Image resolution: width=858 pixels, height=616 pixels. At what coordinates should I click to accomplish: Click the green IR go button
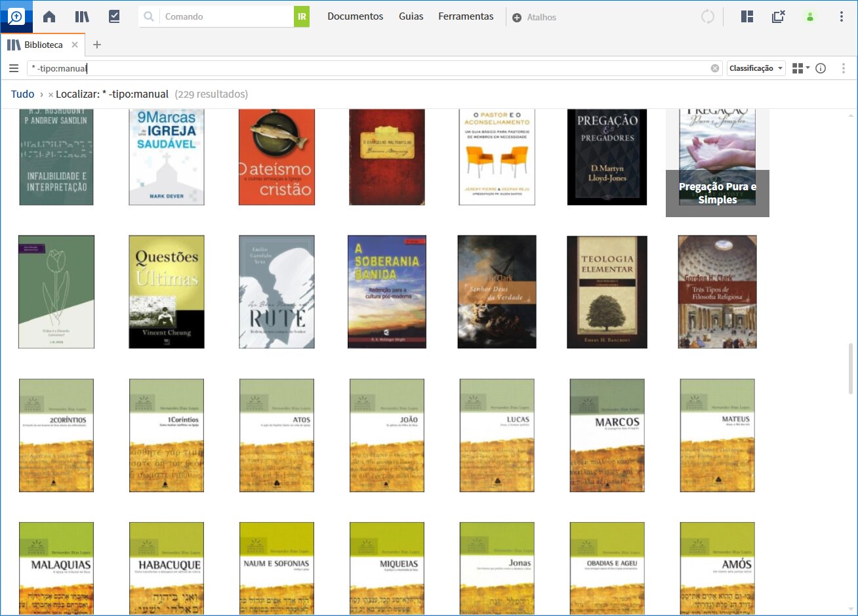point(302,16)
